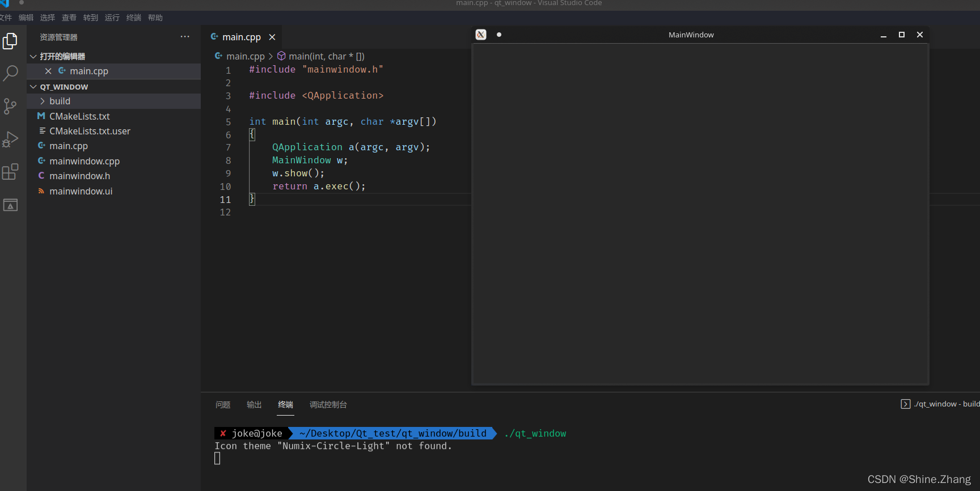Viewport: 980px width, 491px height.
Task: Click the terminal input cursor
Action: pos(217,459)
